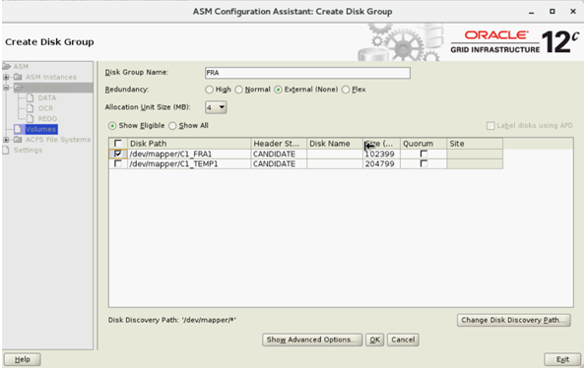
Task: Enable Quorum for the C1_FRA1 disk
Action: coord(424,154)
